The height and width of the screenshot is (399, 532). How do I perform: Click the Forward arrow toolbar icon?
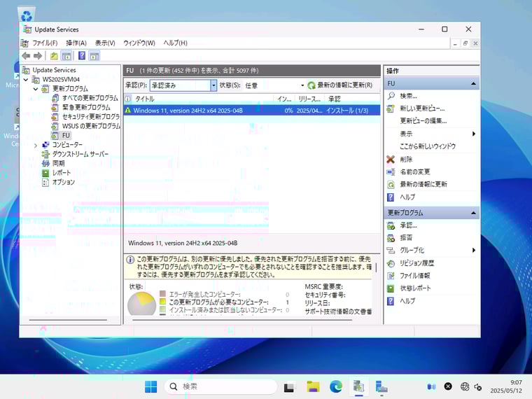click(38, 55)
